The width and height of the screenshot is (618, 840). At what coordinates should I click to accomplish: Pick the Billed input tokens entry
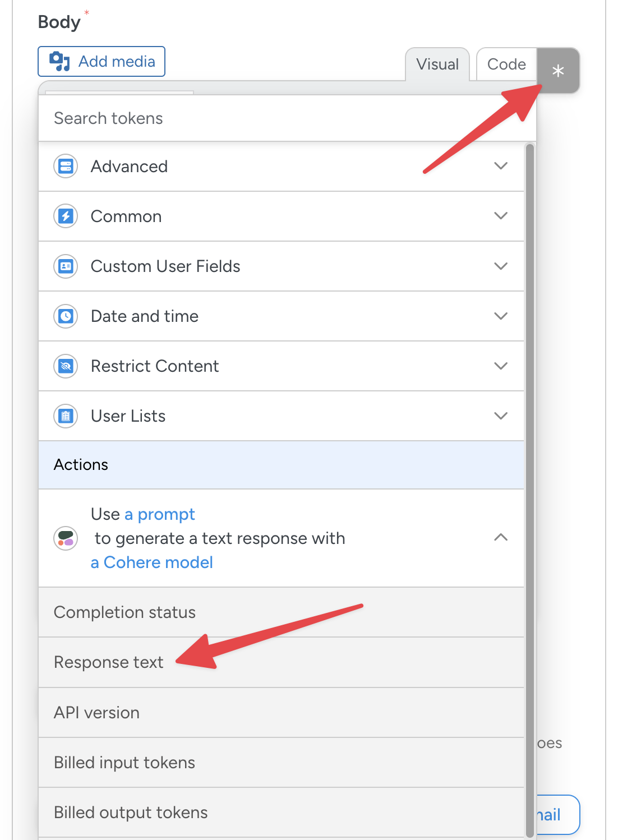coord(124,763)
